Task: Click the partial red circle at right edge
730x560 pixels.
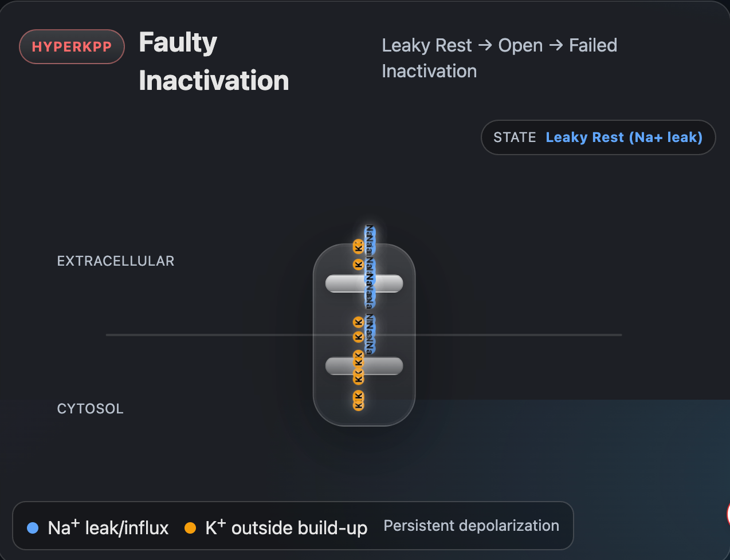Action: [x=727, y=514]
